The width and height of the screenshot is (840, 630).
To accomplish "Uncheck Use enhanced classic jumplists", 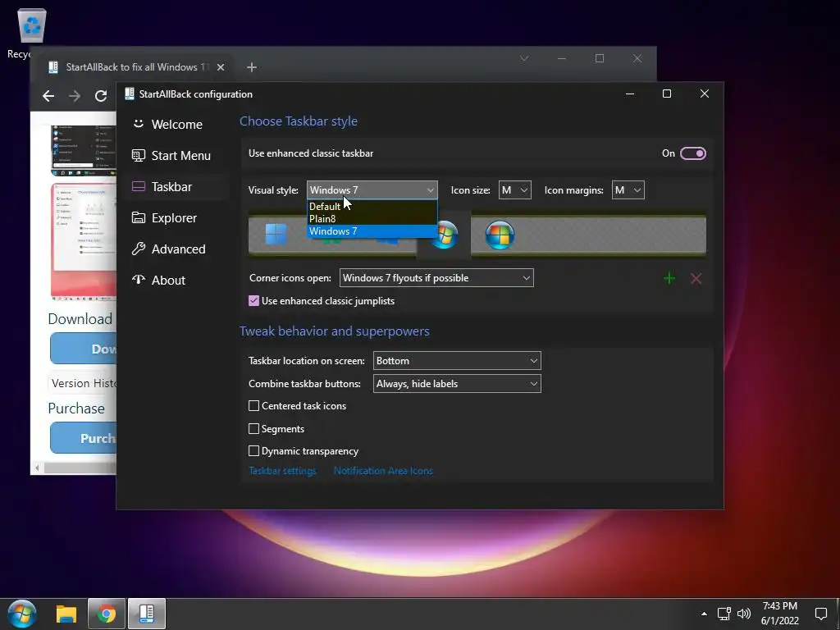I will [254, 300].
